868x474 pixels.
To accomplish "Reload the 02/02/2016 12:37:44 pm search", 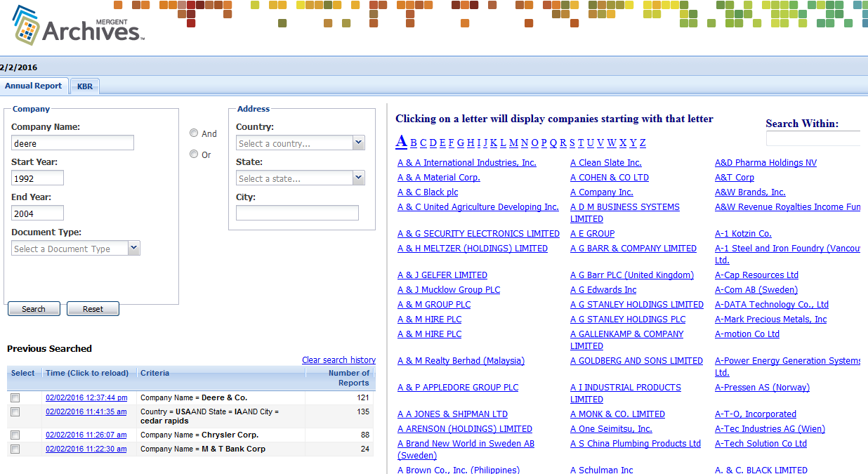I will [x=86, y=398].
